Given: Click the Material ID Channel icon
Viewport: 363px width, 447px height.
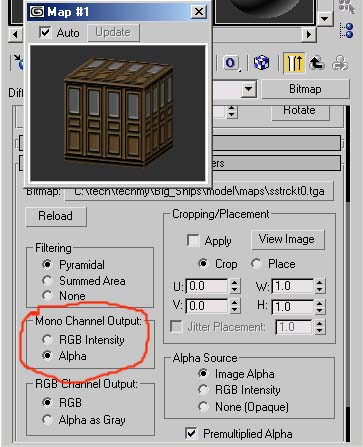Looking at the screenshot, I should pyautogui.click(x=231, y=63).
